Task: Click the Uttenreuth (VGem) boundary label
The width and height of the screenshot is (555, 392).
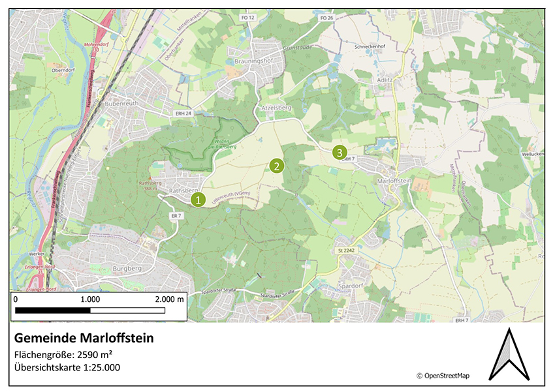Action: (x=230, y=198)
